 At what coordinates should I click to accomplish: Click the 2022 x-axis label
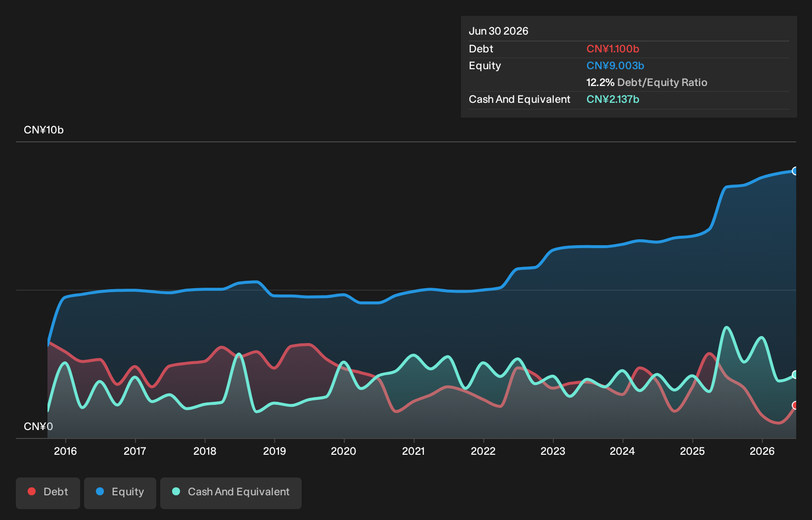[x=483, y=451]
